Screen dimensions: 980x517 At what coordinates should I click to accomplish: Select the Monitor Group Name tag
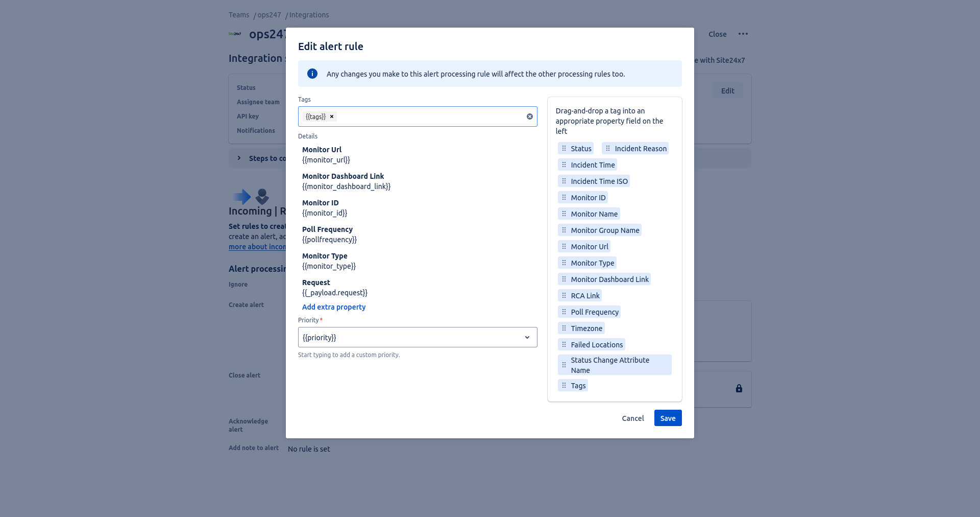604,230
